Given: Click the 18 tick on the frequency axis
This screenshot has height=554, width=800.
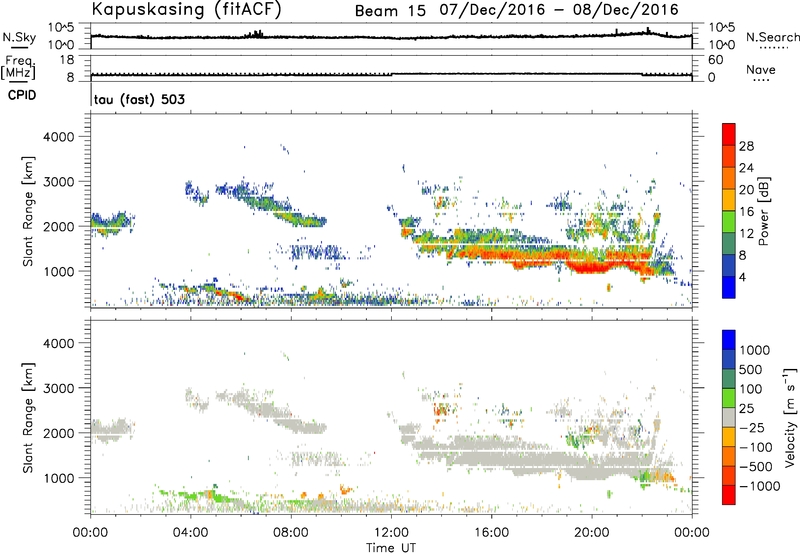Looking at the screenshot, I should click(x=66, y=60).
